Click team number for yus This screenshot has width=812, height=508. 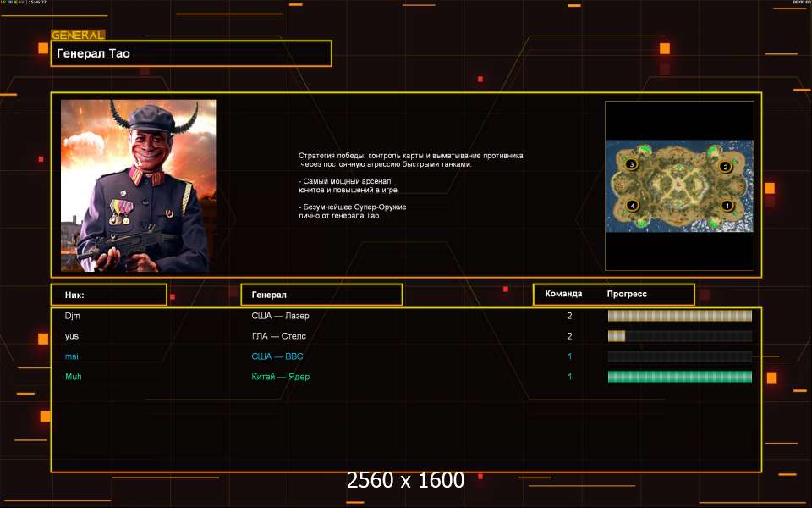click(x=569, y=336)
